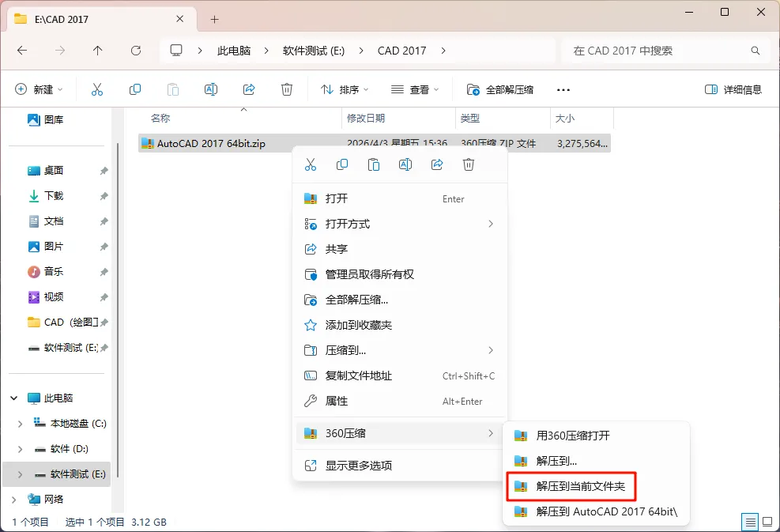Open the three-dot more options menu
780x532 pixels.
click(x=563, y=90)
